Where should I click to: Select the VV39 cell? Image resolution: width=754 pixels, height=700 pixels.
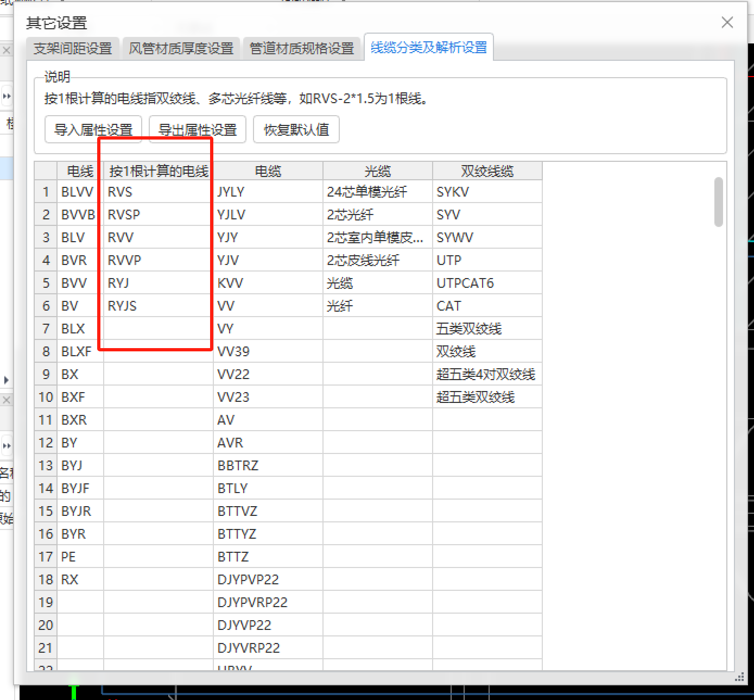(x=268, y=351)
